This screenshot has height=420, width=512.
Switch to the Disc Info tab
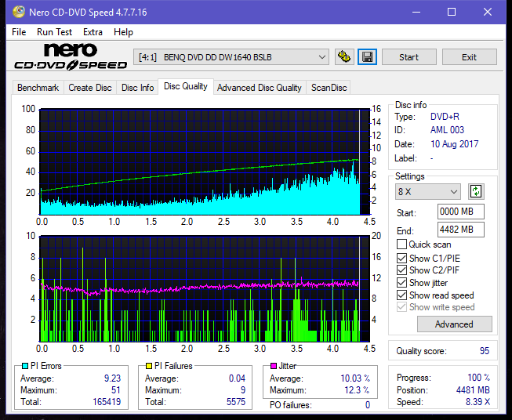coord(137,88)
